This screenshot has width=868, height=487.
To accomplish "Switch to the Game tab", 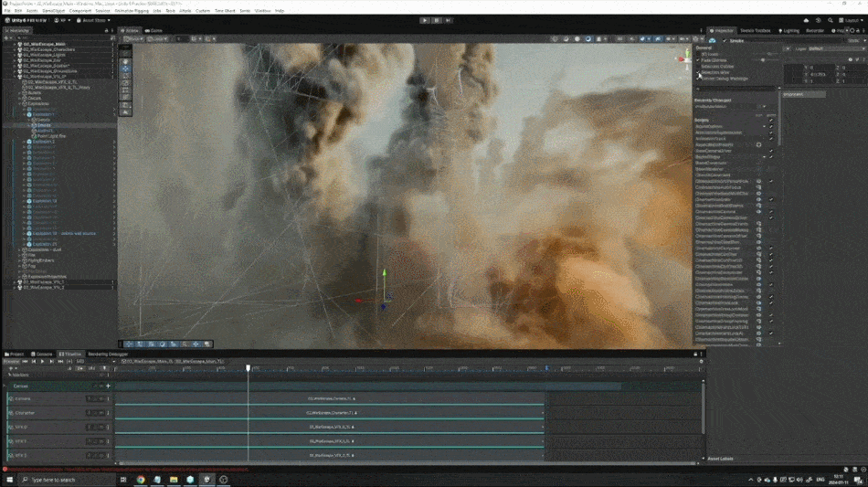I will tap(153, 30).
